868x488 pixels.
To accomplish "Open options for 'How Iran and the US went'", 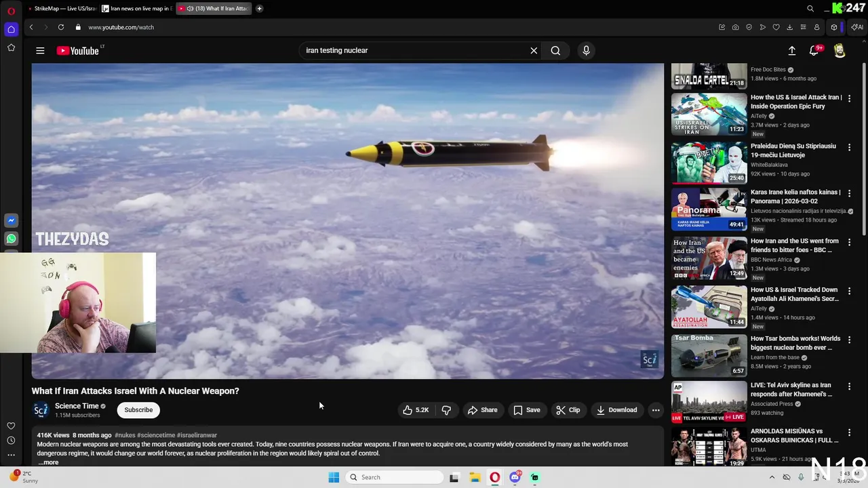I will (849, 242).
